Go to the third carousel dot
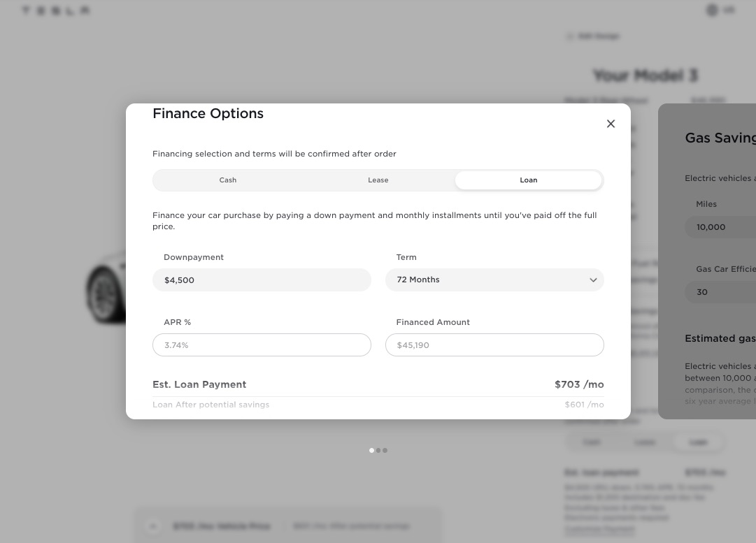The image size is (756, 543). click(385, 451)
